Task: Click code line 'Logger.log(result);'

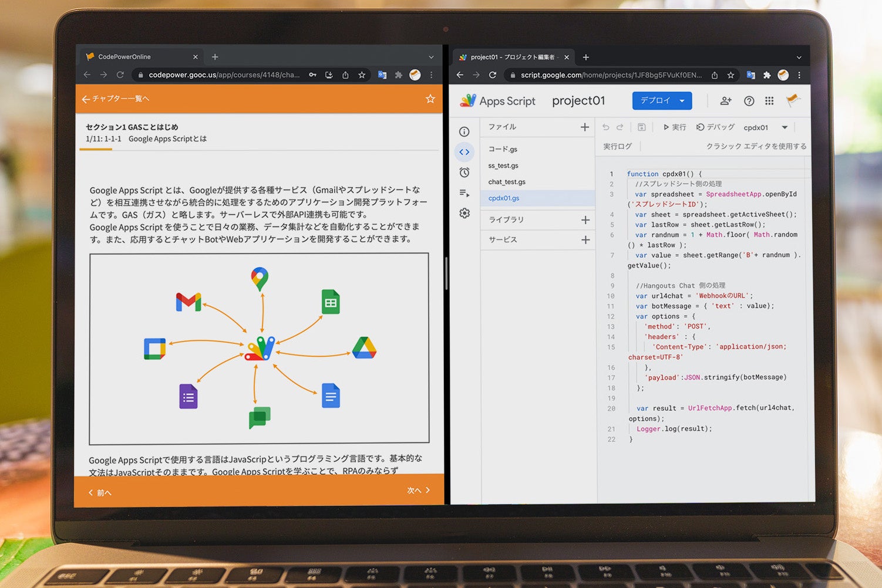Action: click(674, 429)
